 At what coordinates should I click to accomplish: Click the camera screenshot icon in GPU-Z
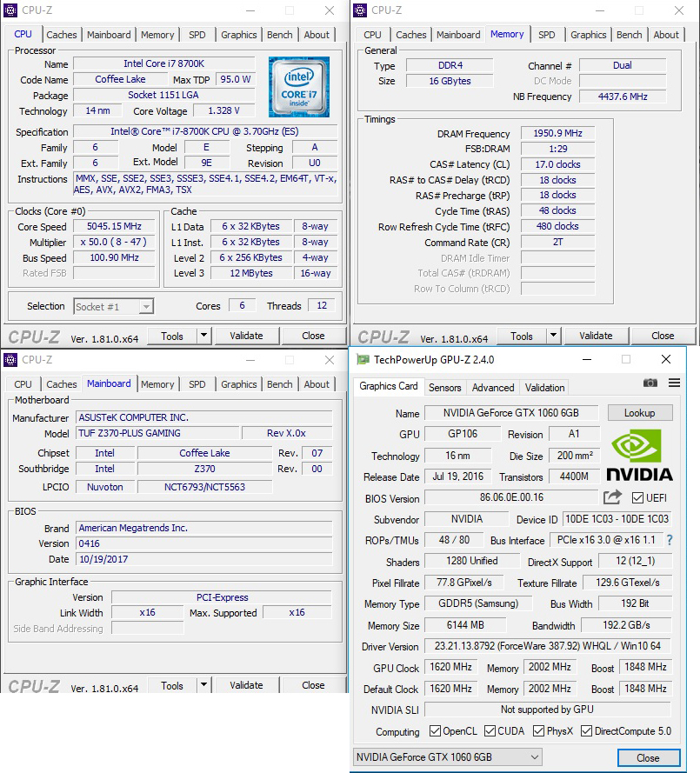tap(650, 383)
